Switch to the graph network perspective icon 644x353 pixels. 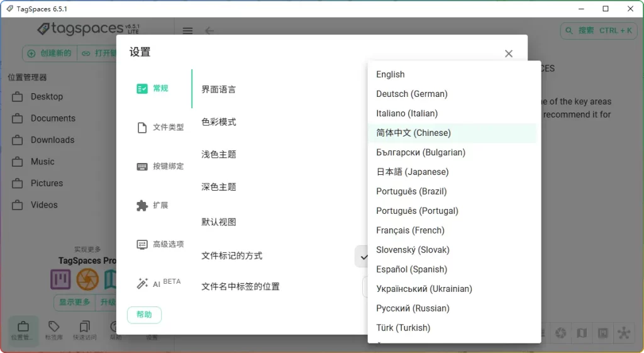624,333
